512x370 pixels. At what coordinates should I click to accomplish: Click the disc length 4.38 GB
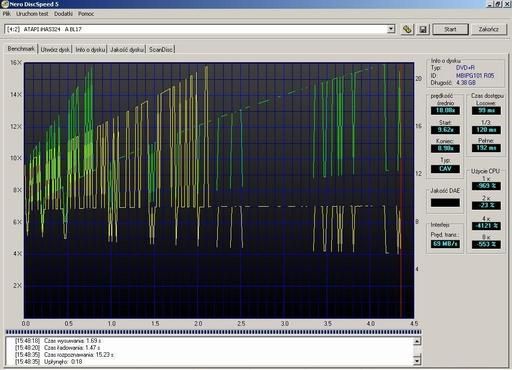coord(466,83)
